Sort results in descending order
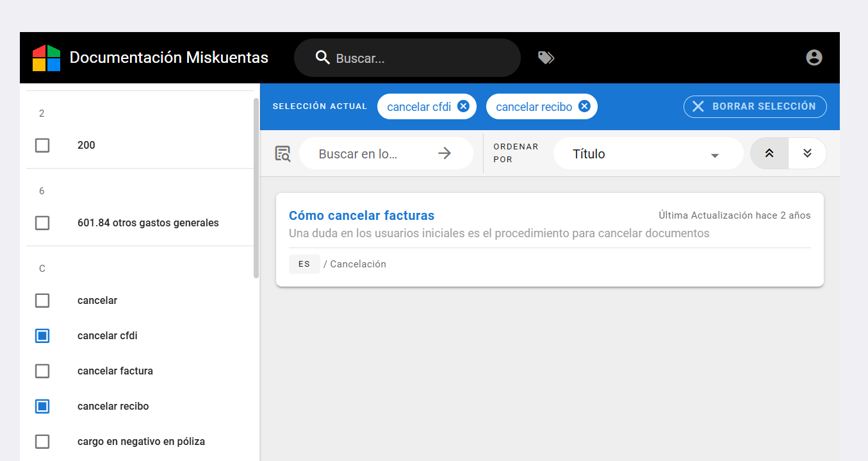Image resolution: width=868 pixels, height=461 pixels. click(x=807, y=153)
